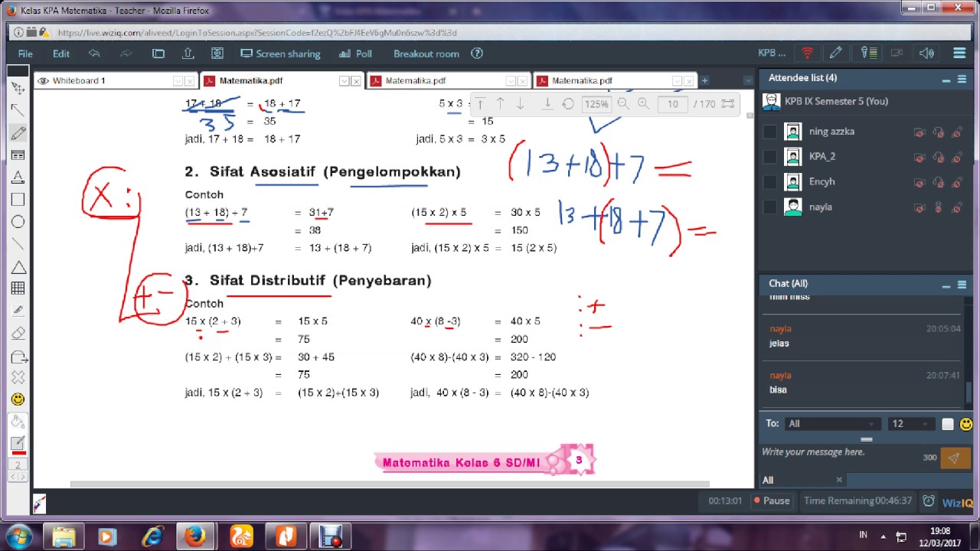
Task: Click the PDF page number field
Action: point(672,104)
